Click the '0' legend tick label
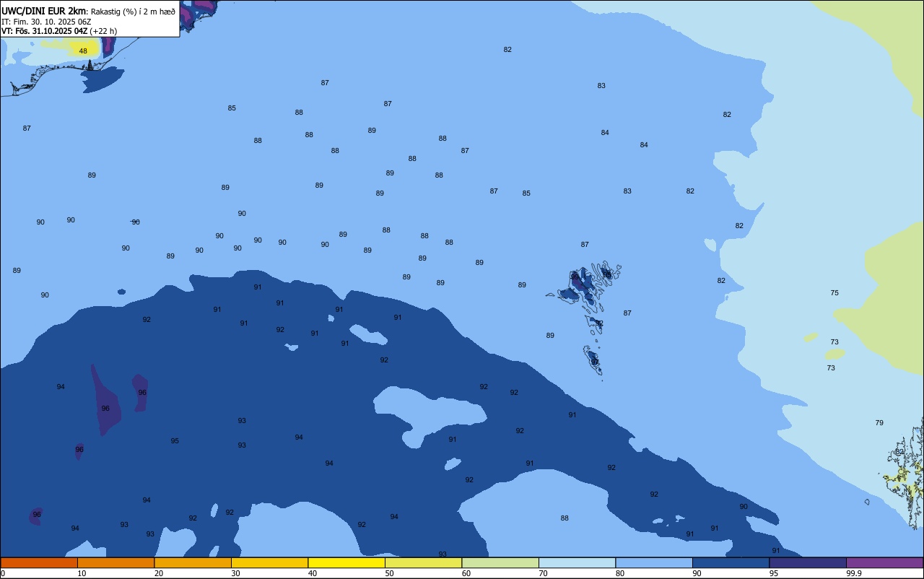This screenshot has height=579, width=924. coord(3,573)
